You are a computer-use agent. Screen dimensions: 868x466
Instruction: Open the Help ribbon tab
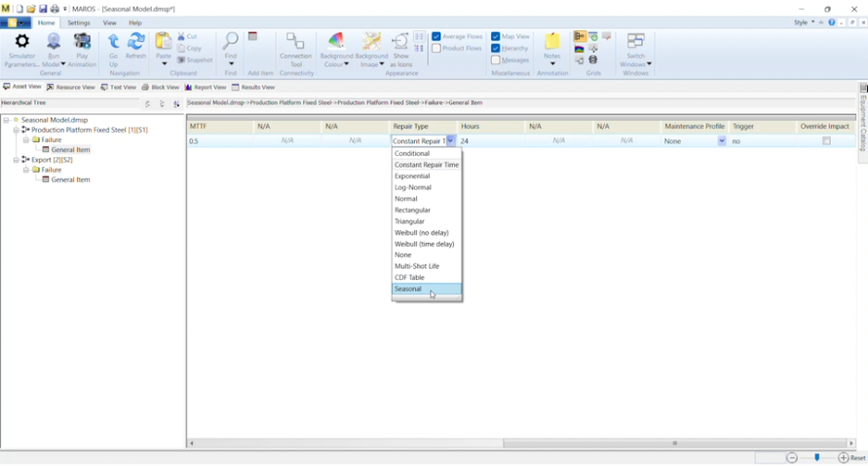[x=135, y=22]
